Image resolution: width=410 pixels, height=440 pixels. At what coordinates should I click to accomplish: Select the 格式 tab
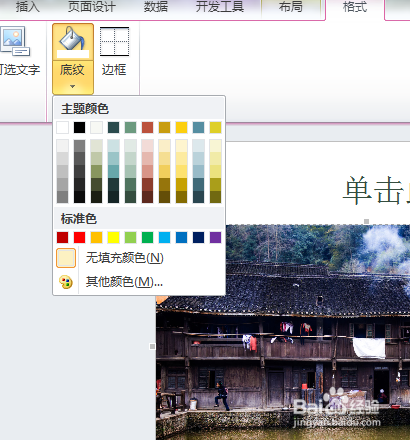[355, 7]
